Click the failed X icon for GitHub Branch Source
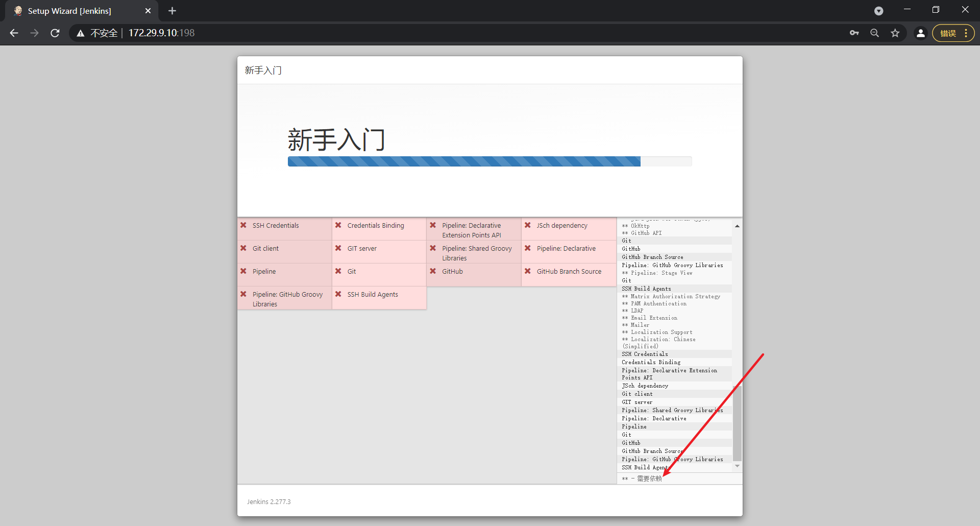Image resolution: width=980 pixels, height=526 pixels. coord(528,271)
